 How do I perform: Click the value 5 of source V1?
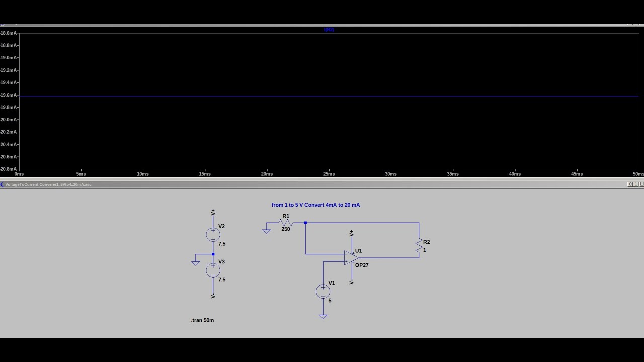point(330,301)
